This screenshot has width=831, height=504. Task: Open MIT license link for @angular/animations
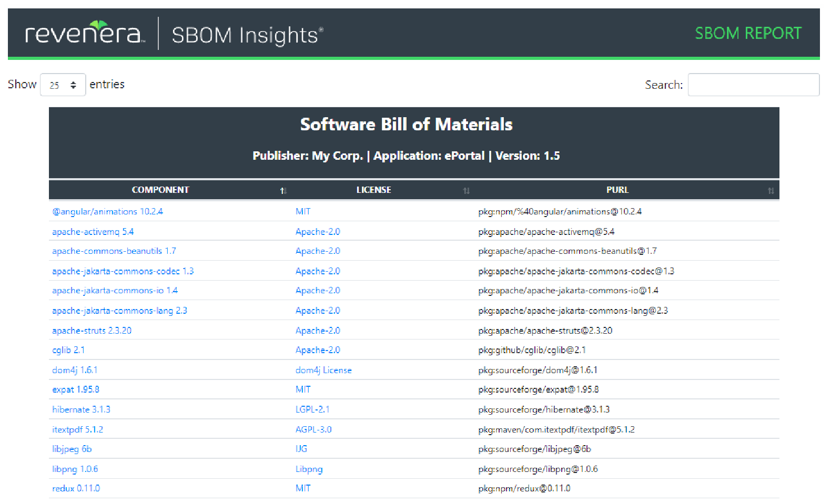[303, 211]
